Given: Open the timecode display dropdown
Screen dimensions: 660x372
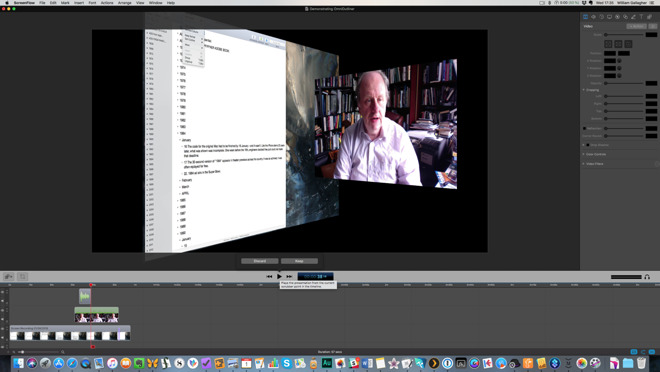Looking at the screenshot, I should [316, 276].
